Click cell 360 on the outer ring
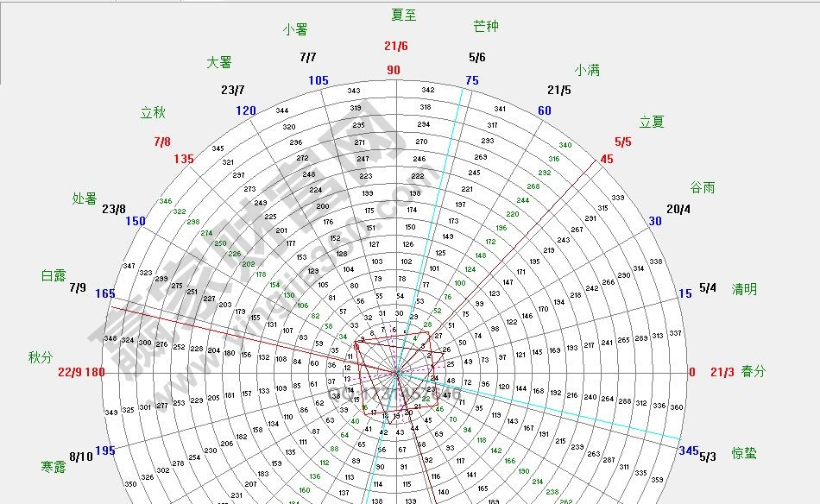Screen dimensions: 820x504 click(x=677, y=407)
